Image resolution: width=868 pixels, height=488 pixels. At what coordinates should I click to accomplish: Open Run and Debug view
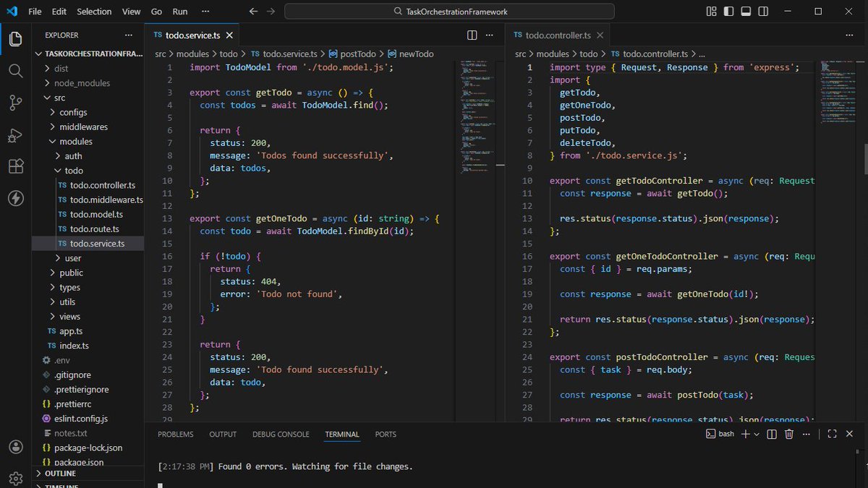coord(15,134)
